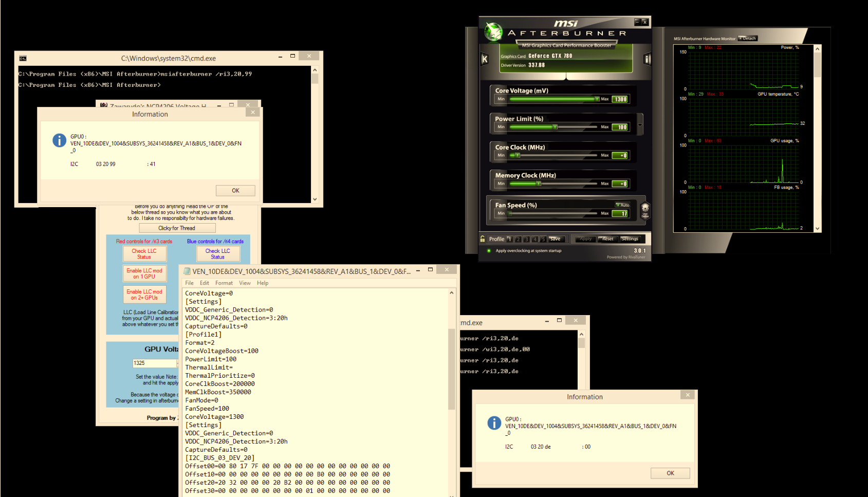Open Afterburner Settings
The width and height of the screenshot is (868, 497).
[630, 239]
